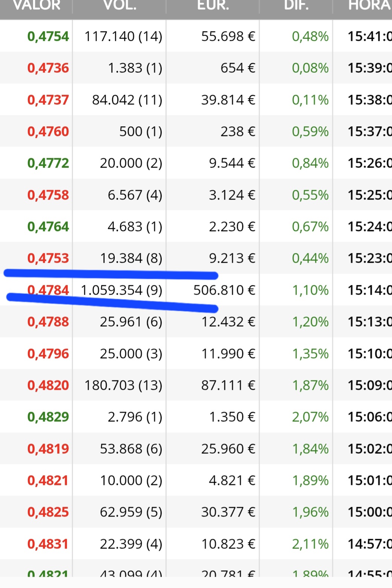Select amount 9.213 €
This screenshot has height=588, width=392.
coord(232,258)
